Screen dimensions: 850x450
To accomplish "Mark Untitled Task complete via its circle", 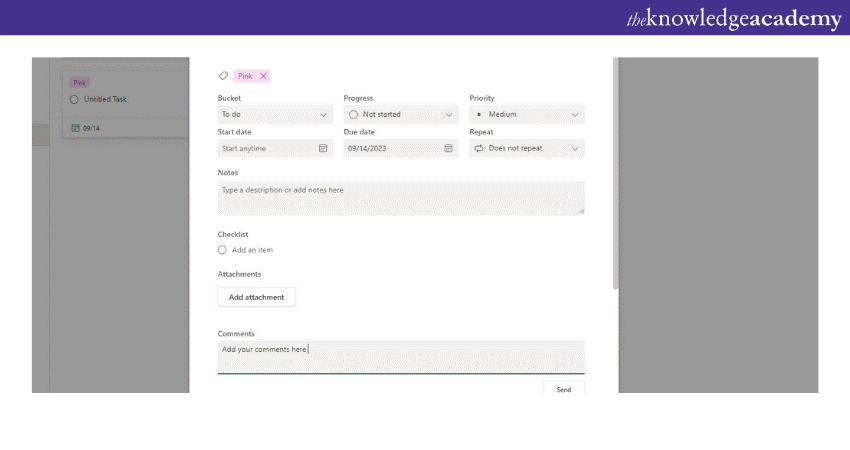I will pyautogui.click(x=74, y=99).
